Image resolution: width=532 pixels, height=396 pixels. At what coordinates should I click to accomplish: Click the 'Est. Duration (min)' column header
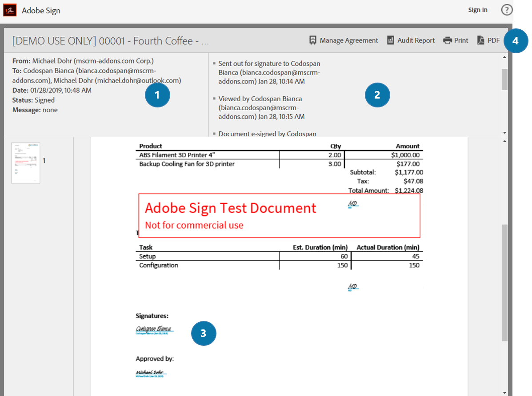point(320,247)
